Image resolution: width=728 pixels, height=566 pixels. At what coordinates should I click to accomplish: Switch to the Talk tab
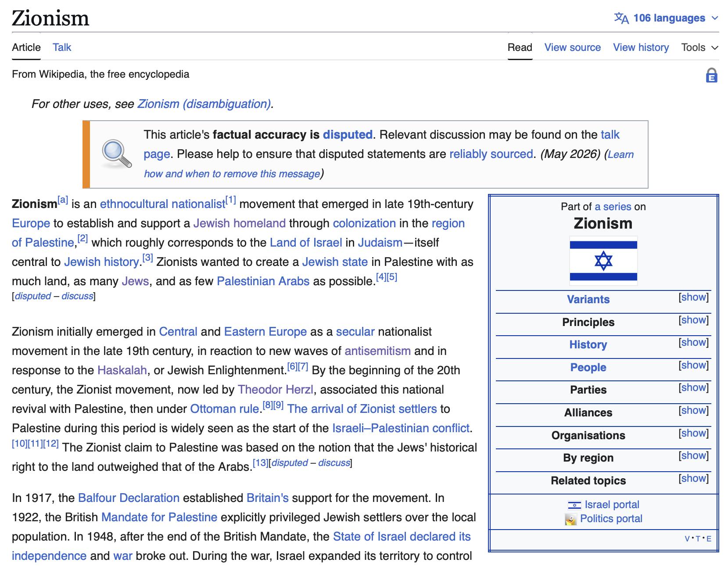62,47
